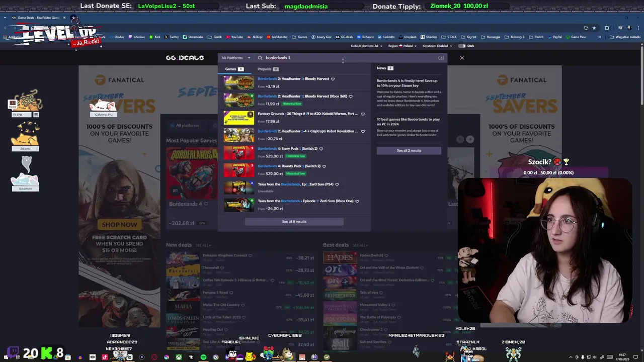Open the GG.deals bookmark

(x=344, y=37)
